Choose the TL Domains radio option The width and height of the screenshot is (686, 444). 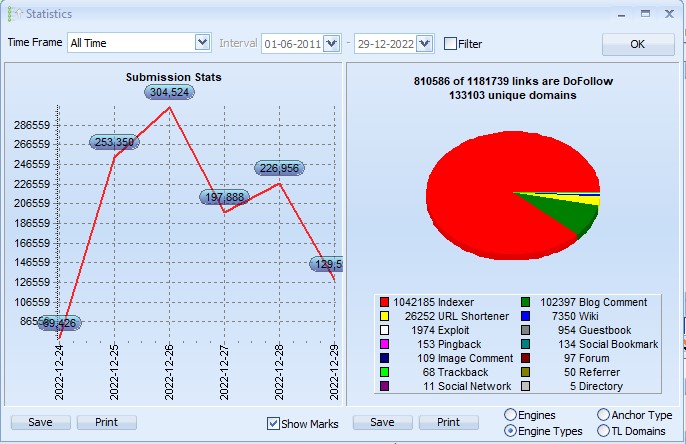[603, 431]
